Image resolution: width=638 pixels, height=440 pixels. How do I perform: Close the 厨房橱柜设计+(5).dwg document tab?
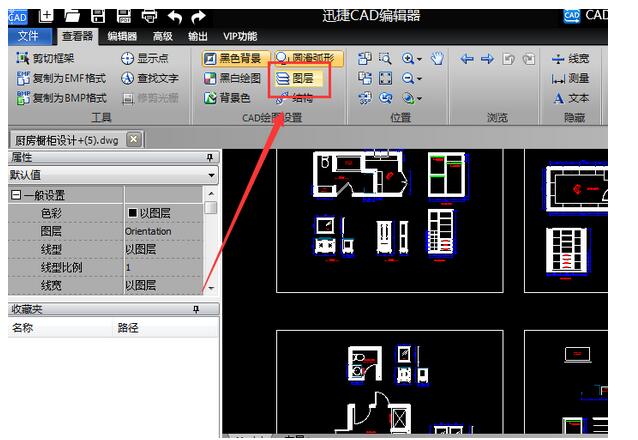pyautogui.click(x=134, y=139)
